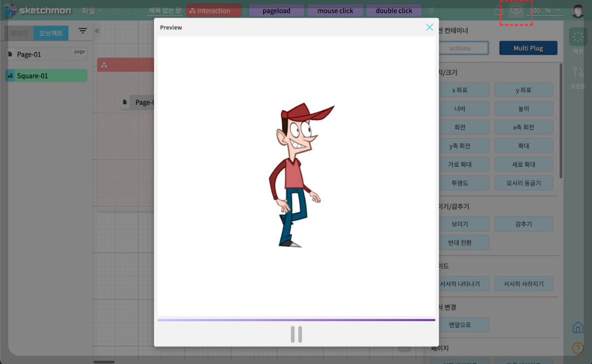The image size is (592, 364).
Task: Collapse the left panel with double arrow
Action: pos(97,31)
